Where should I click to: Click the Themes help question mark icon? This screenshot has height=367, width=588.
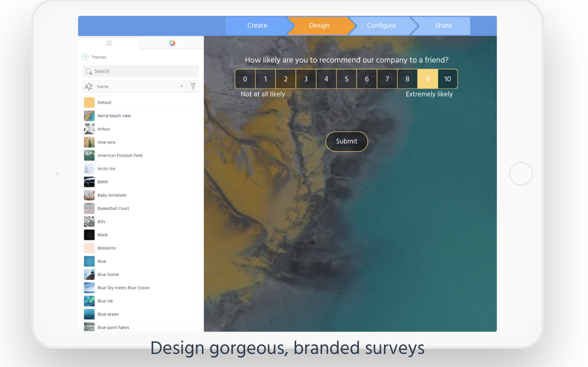click(x=86, y=57)
